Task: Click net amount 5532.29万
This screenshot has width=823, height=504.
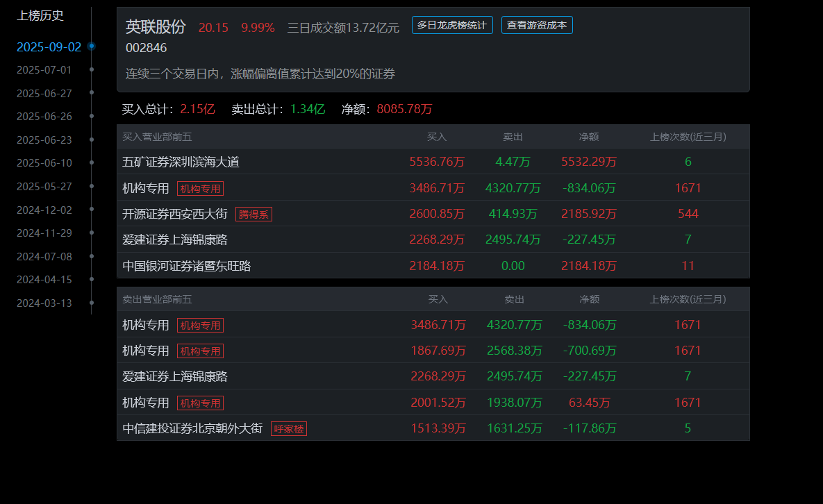Action: click(x=589, y=162)
